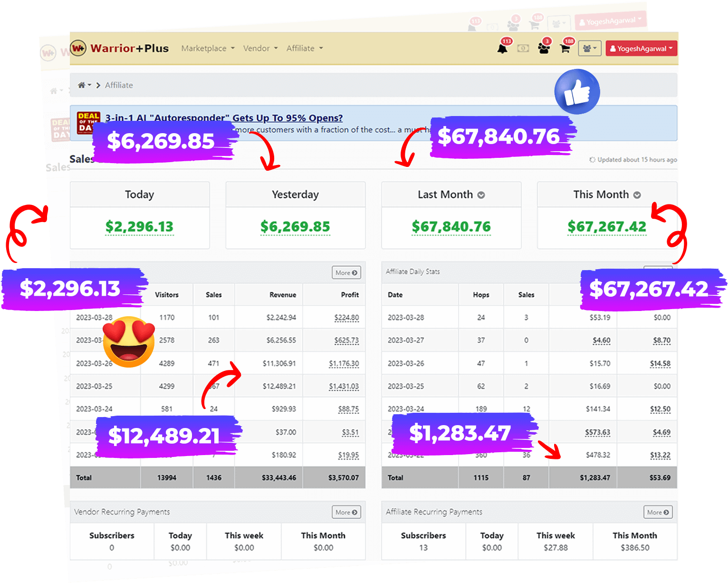Click the $1,176.30 profit value
The image size is (728, 583).
tap(344, 364)
